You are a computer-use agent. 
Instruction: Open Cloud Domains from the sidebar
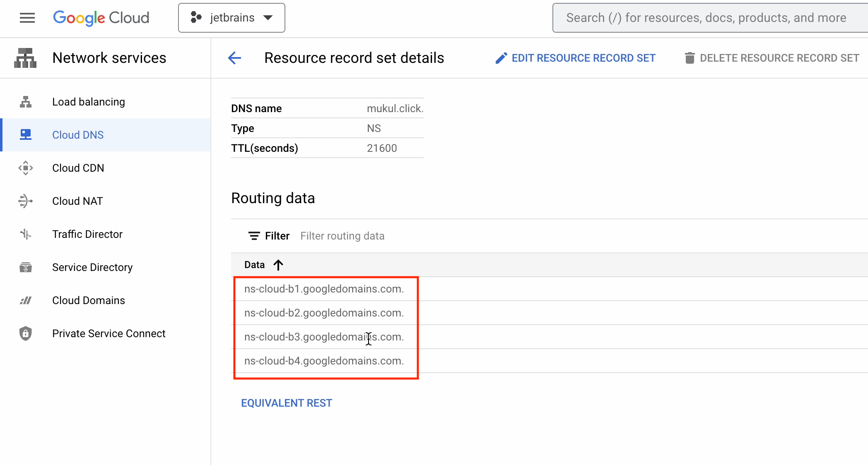coord(89,300)
